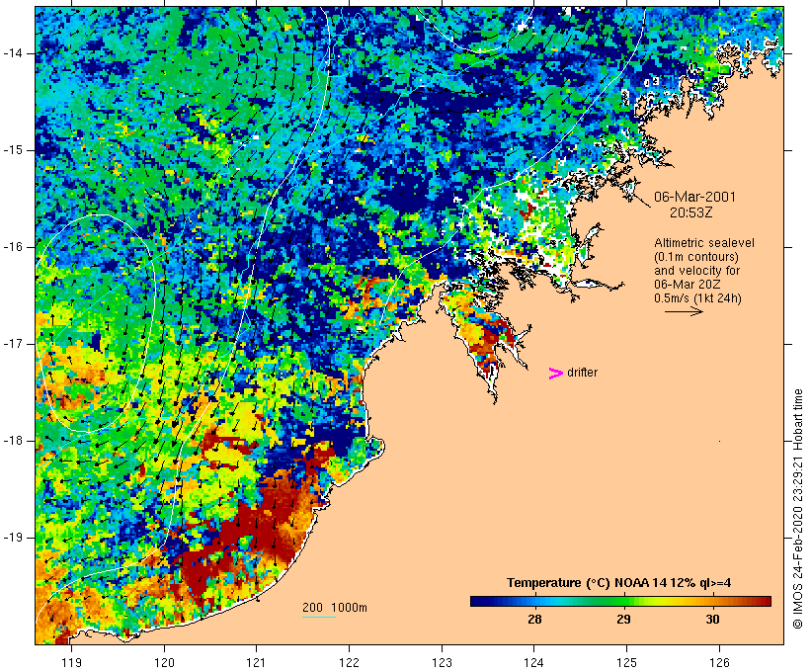Click longitude axis label '119'
Viewport: 810px width, 672px height.
coord(71,662)
